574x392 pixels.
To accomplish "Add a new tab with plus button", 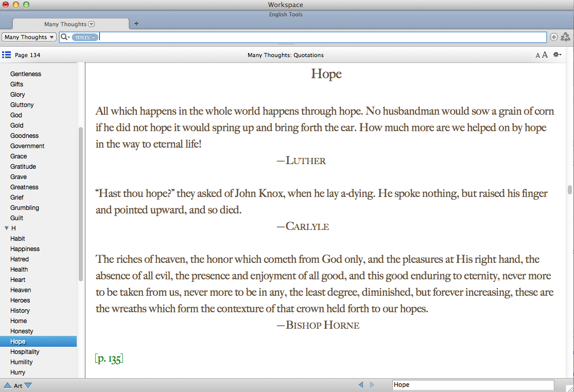I will tap(136, 24).
